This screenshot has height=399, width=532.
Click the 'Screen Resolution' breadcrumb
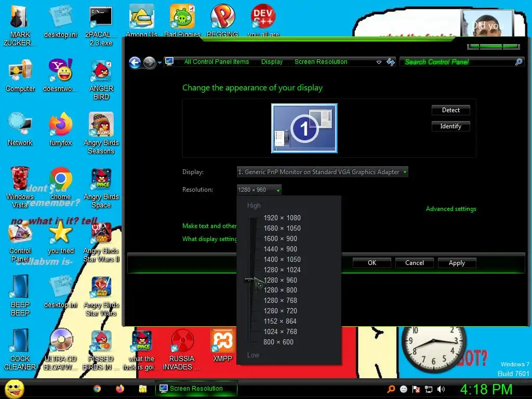pos(321,62)
